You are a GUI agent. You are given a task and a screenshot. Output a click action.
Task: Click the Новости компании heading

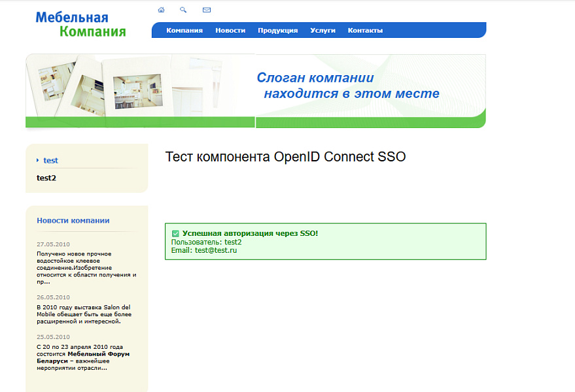pyautogui.click(x=73, y=220)
